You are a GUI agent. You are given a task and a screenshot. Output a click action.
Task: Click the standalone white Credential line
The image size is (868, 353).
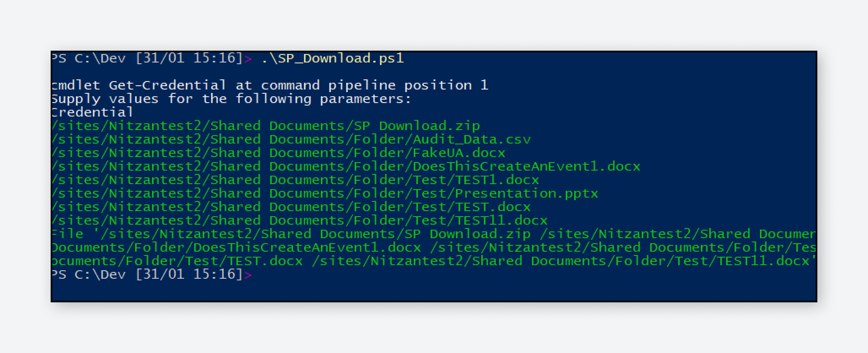[92, 112]
